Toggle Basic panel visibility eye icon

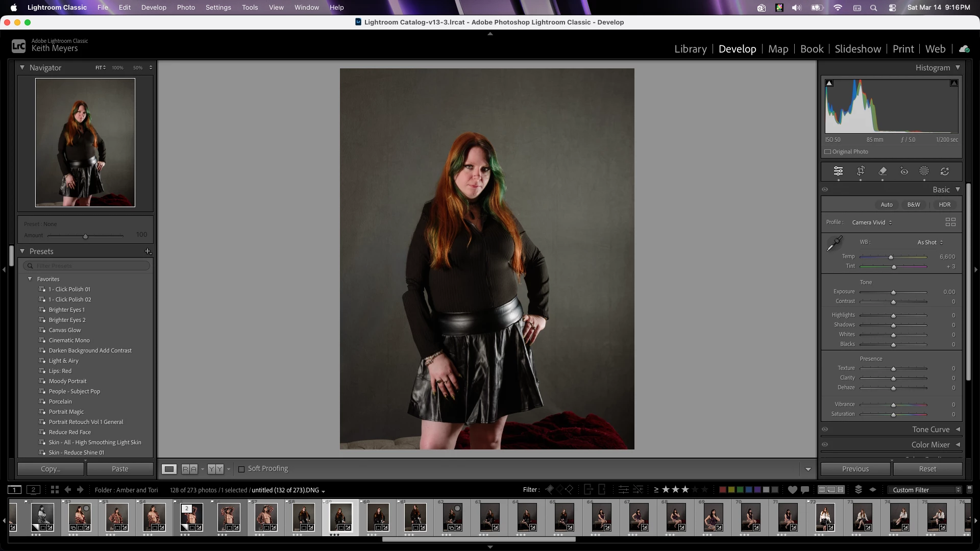tap(825, 190)
